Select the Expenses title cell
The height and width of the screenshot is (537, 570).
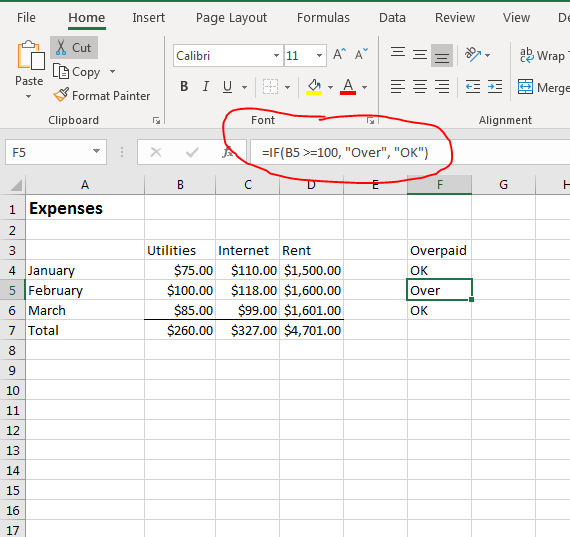click(x=85, y=208)
